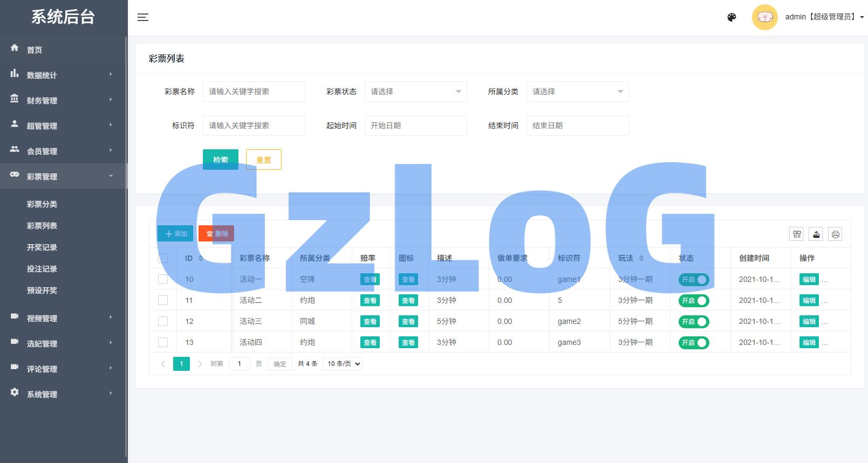868x463 pixels.
Task: Open 开奖记录 in the sidebar
Action: 42,247
